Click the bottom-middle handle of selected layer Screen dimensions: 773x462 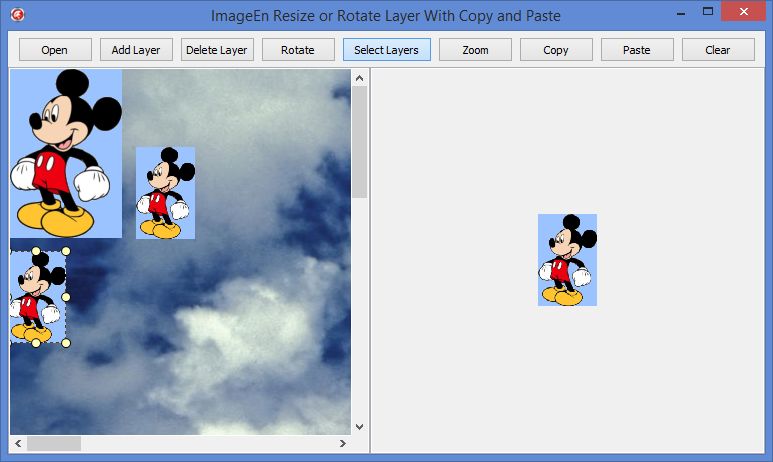[x=36, y=343]
